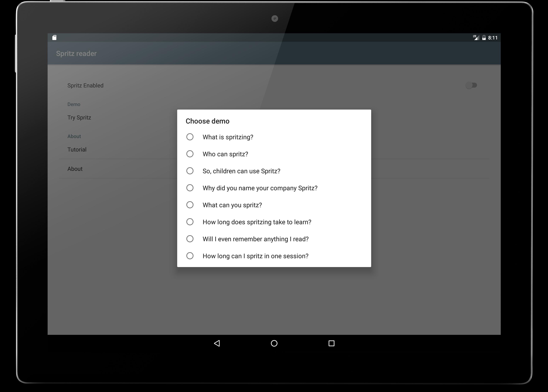The image size is (548, 392).
Task: Open recent apps with the square button
Action: click(332, 343)
